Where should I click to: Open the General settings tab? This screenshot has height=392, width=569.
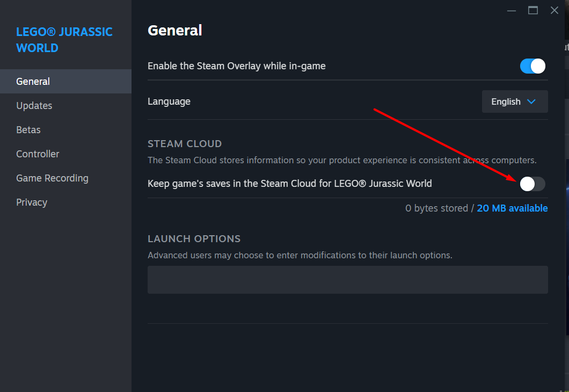click(33, 82)
